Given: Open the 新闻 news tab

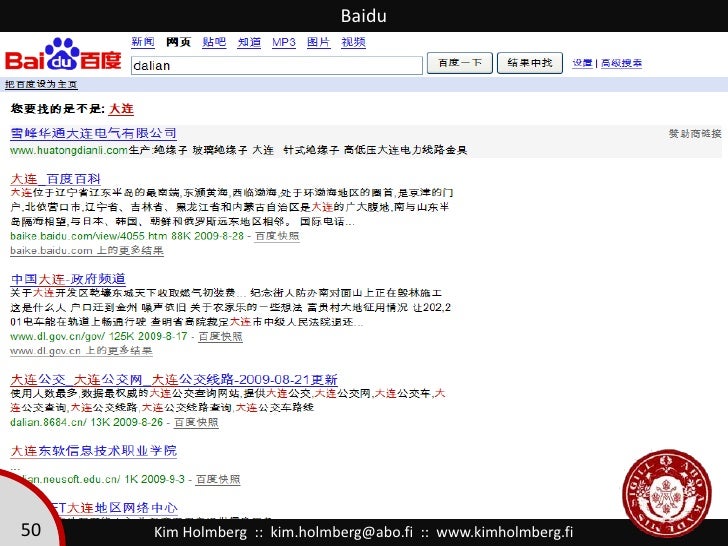Looking at the screenshot, I should [x=143, y=42].
